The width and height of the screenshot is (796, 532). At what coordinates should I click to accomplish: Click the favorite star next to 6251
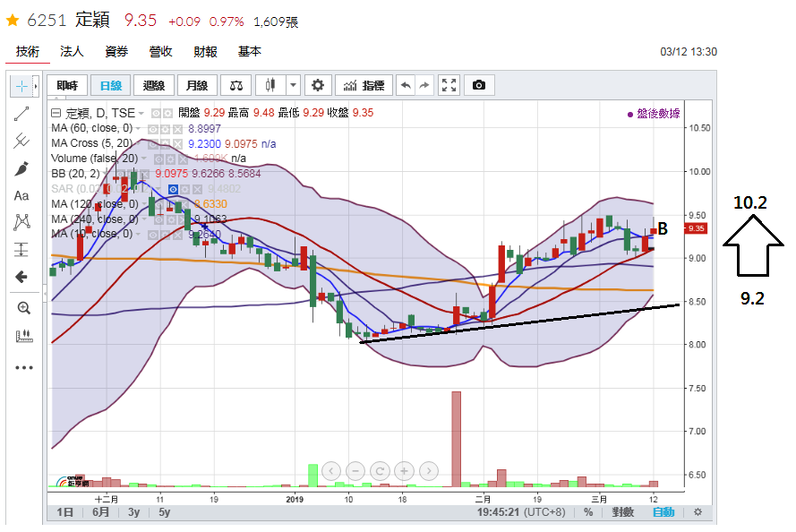tap(13, 21)
